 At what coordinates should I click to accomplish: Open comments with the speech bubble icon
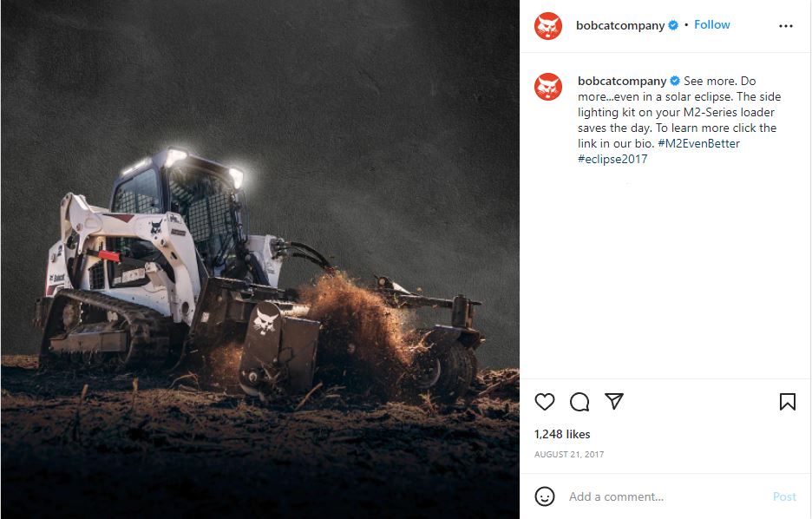pos(580,402)
